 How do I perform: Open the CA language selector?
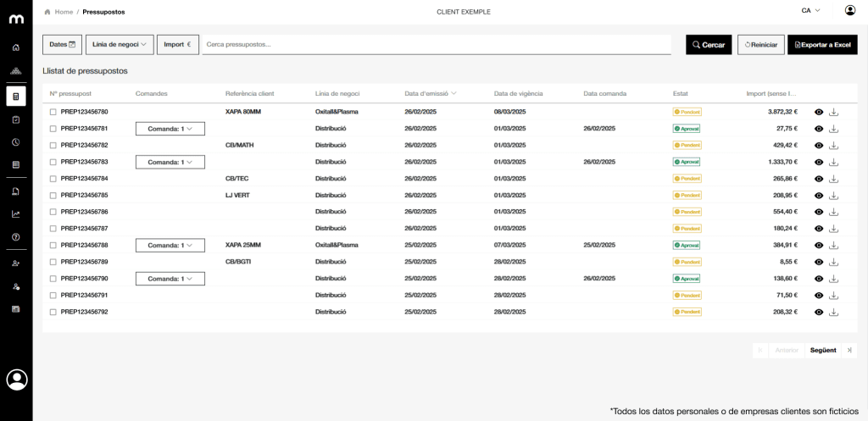(810, 10)
